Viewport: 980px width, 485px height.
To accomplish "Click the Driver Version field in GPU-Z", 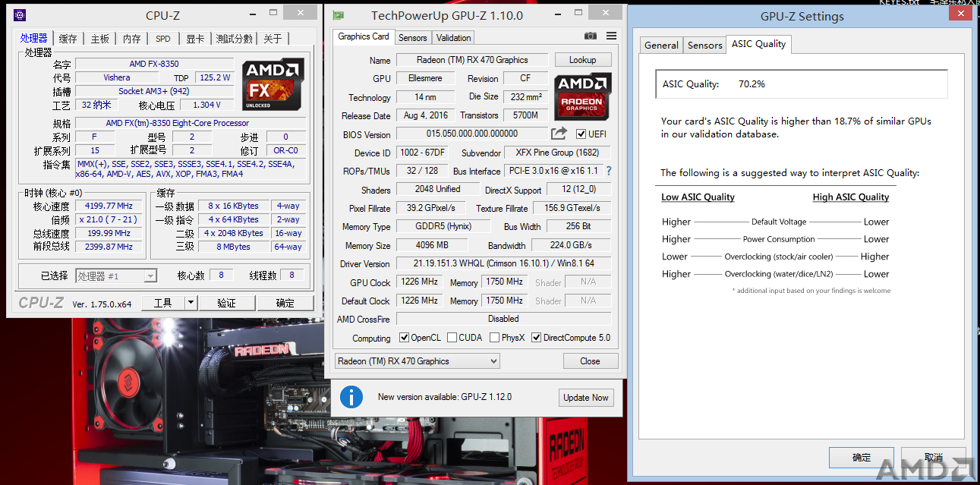I will pyautogui.click(x=503, y=263).
